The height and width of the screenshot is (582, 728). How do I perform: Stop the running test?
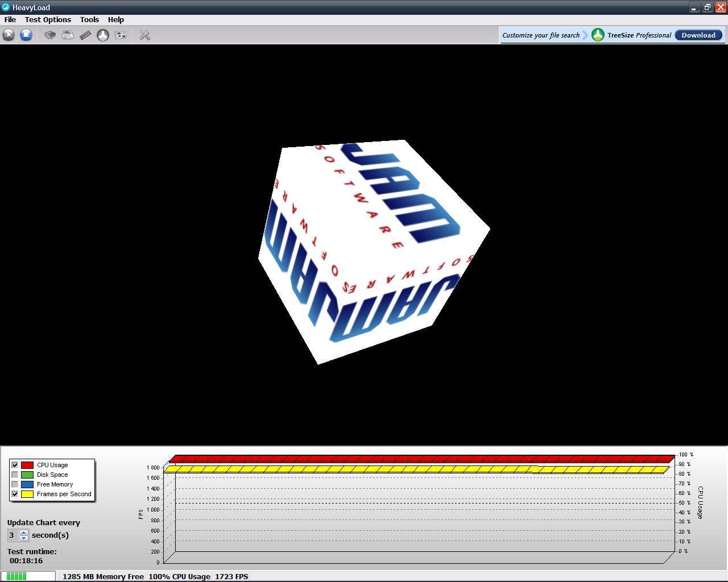(x=26, y=35)
